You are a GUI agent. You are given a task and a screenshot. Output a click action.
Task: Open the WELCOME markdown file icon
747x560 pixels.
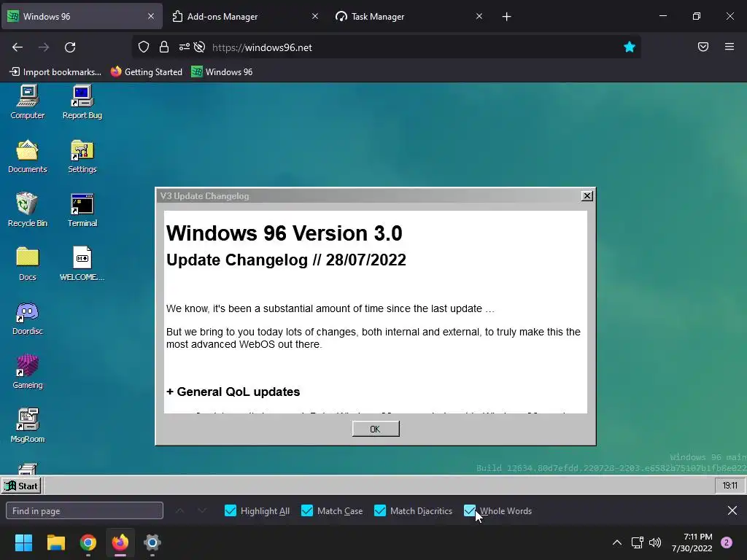82,263
